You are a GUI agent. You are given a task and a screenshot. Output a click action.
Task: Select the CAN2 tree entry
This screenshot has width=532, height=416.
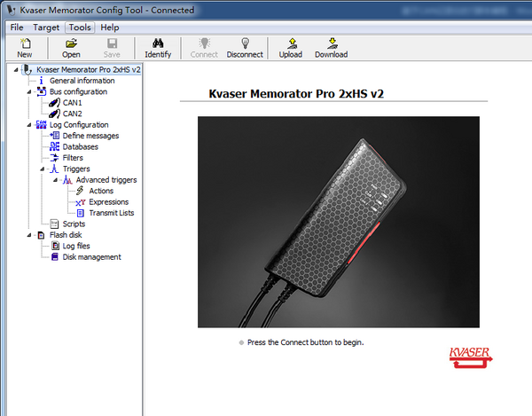(73, 114)
